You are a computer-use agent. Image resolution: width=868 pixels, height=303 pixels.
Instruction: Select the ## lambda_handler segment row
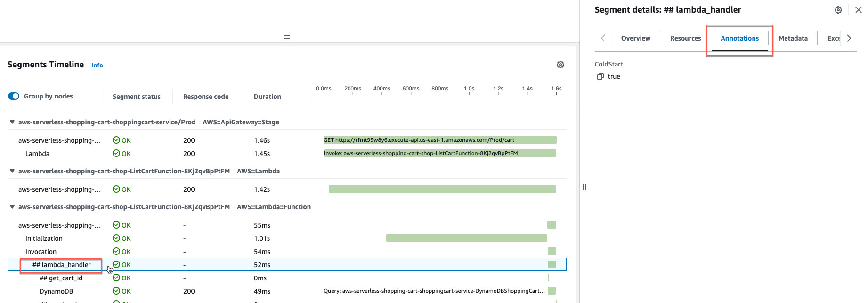pos(287,264)
